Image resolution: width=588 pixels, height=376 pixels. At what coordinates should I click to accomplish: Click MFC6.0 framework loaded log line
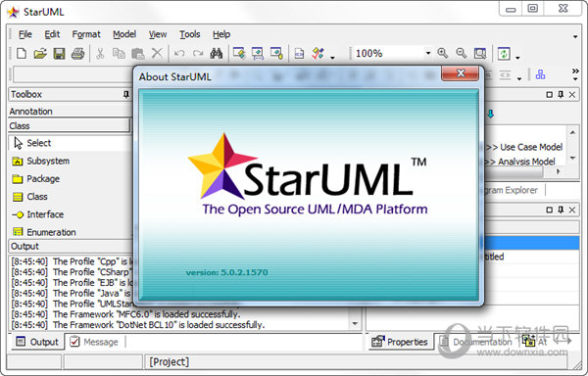[125, 314]
